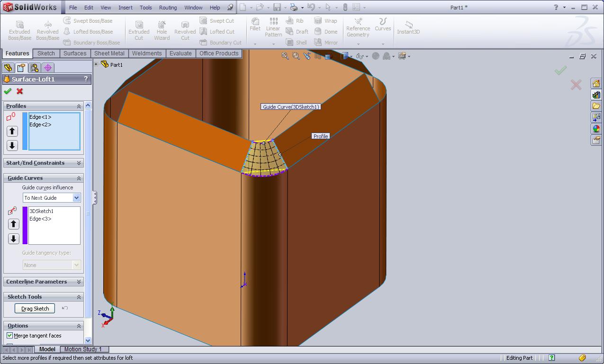604x364 pixels.
Task: Toggle Merge tangent faces checkbox
Action: (x=9, y=336)
